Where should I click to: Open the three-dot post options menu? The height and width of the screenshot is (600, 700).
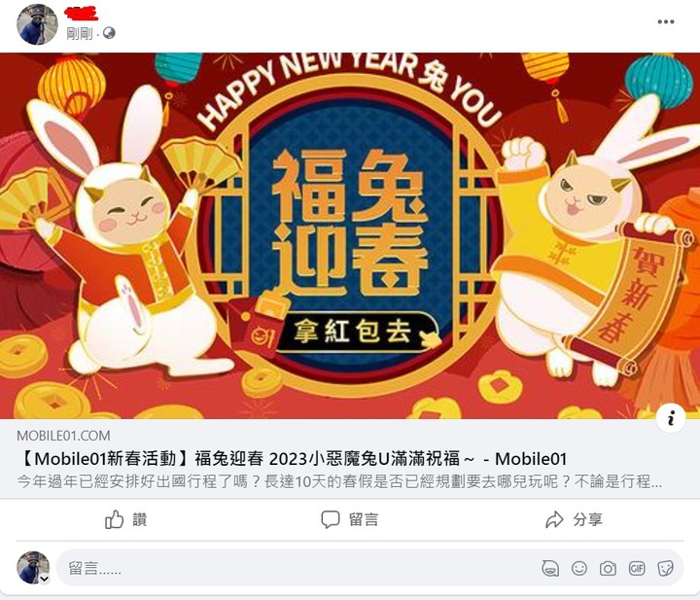coord(665,21)
